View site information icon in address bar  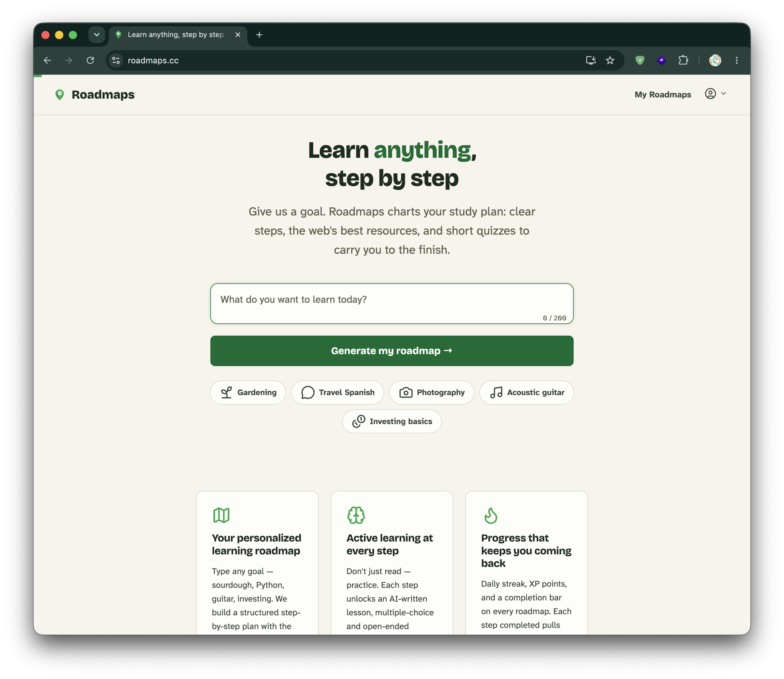tap(116, 60)
